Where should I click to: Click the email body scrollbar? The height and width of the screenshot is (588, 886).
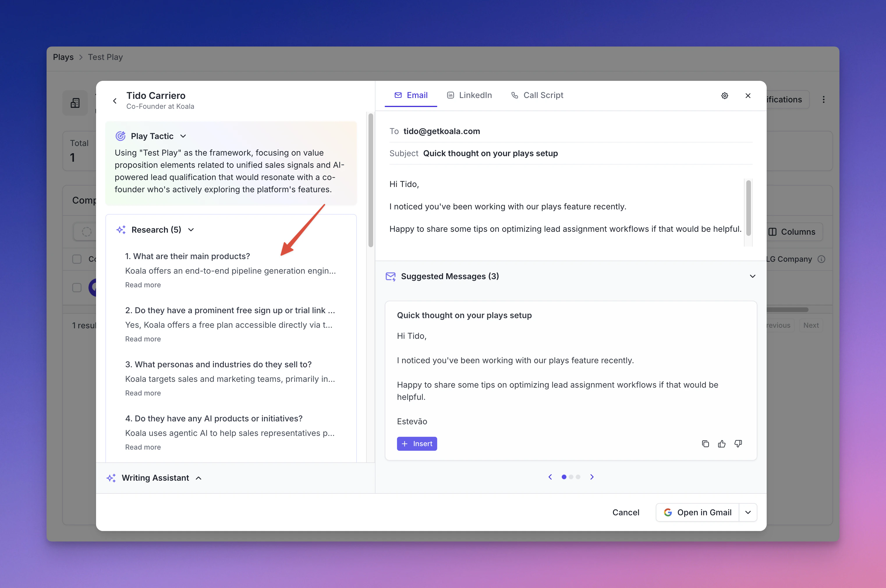(748, 208)
